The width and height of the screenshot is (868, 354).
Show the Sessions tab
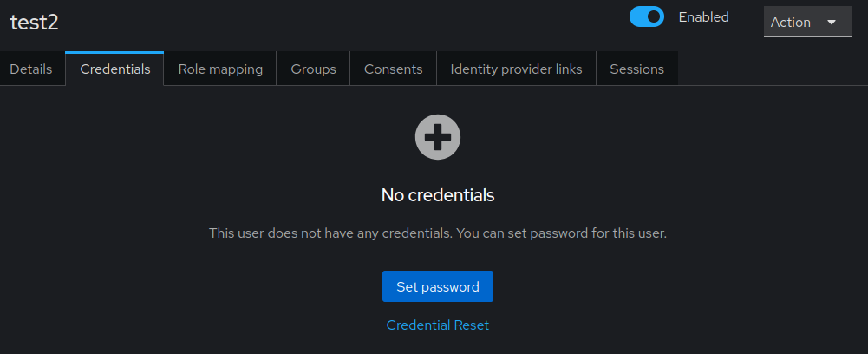click(x=636, y=69)
